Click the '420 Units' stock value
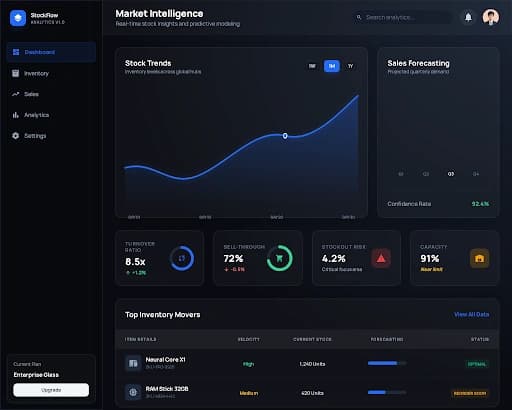512x410 pixels. click(312, 393)
